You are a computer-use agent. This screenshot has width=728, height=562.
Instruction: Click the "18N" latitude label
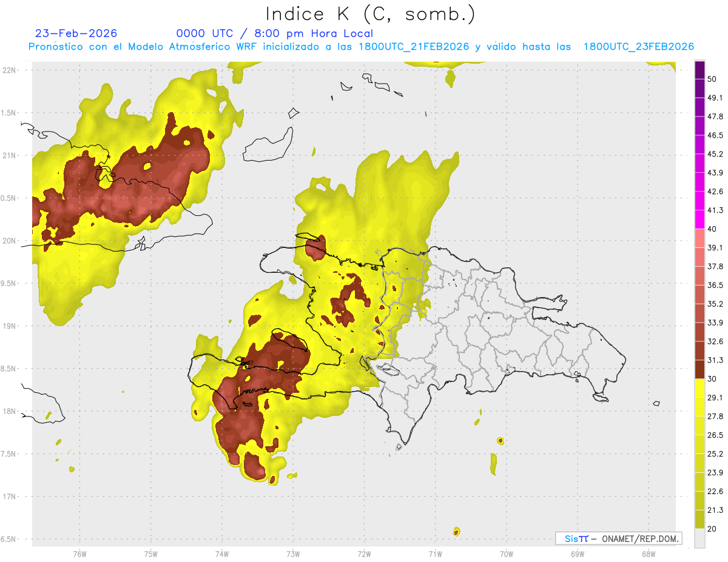pyautogui.click(x=9, y=412)
